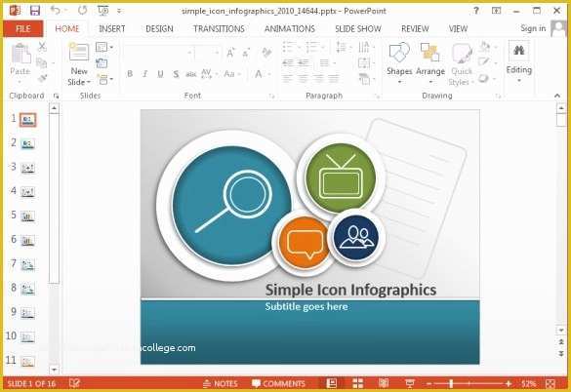Open the Quick Styles gallery
This screenshot has height=392, width=571.
(462, 64)
